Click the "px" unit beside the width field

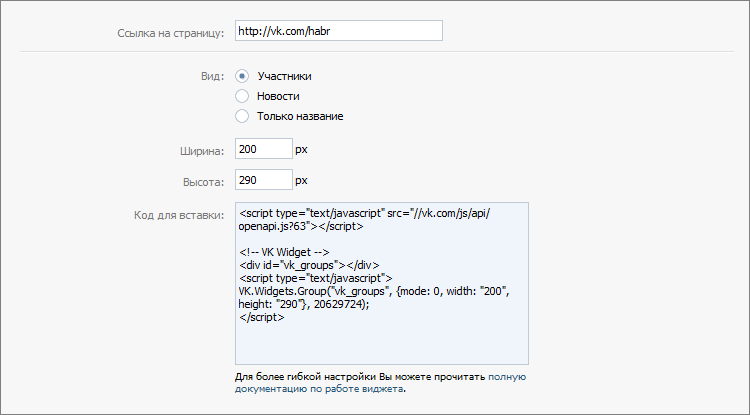[301, 149]
